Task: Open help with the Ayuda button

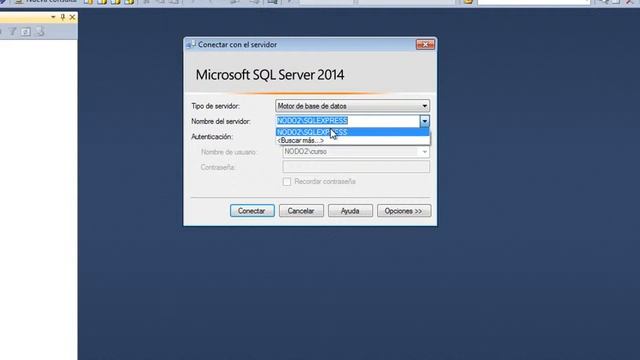Action: tap(350, 211)
